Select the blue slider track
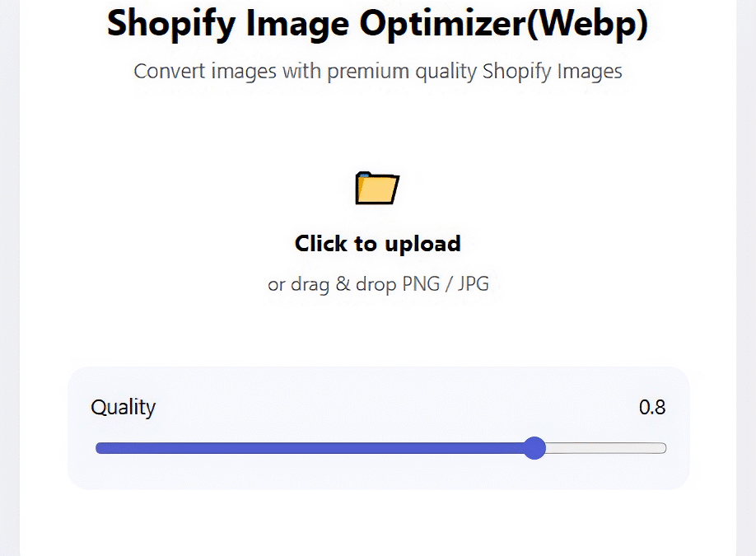Screen dimensions: 756x556 [x=313, y=448]
